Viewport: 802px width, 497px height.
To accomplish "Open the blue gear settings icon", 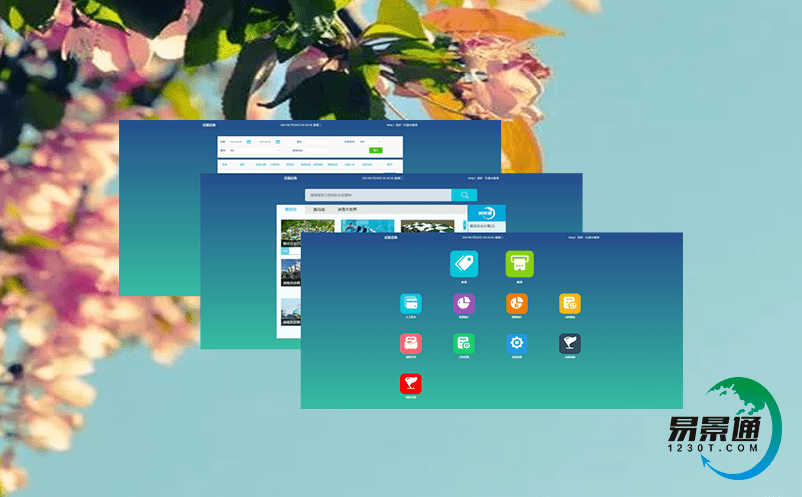I will coord(517,343).
